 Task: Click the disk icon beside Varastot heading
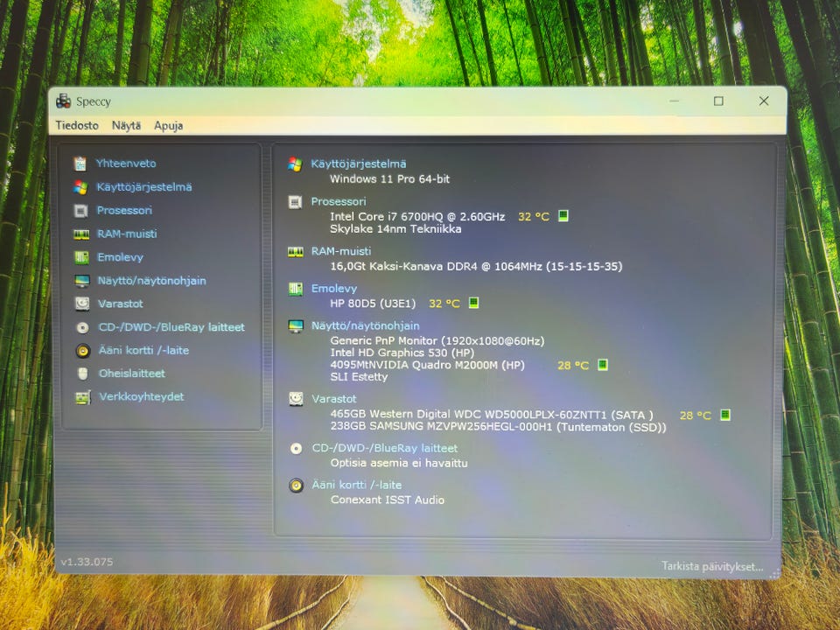296,399
